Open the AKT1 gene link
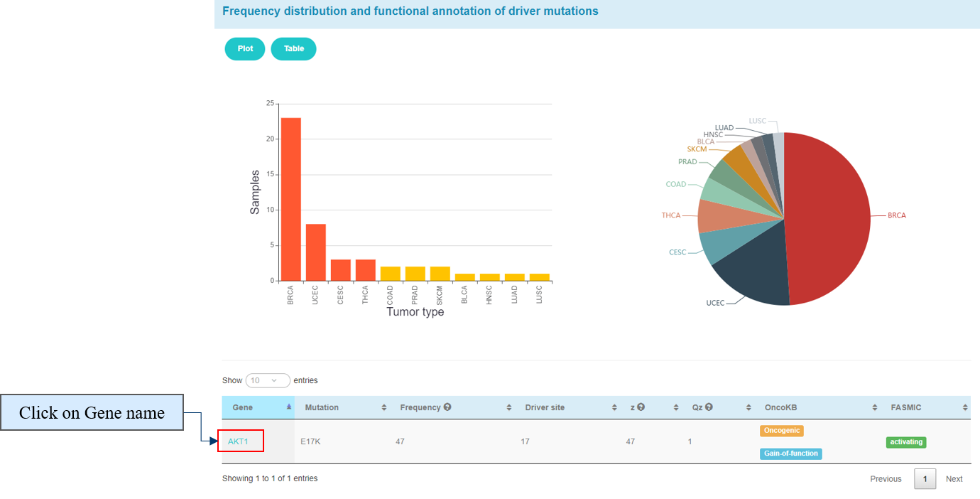The image size is (980, 499). pyautogui.click(x=238, y=441)
